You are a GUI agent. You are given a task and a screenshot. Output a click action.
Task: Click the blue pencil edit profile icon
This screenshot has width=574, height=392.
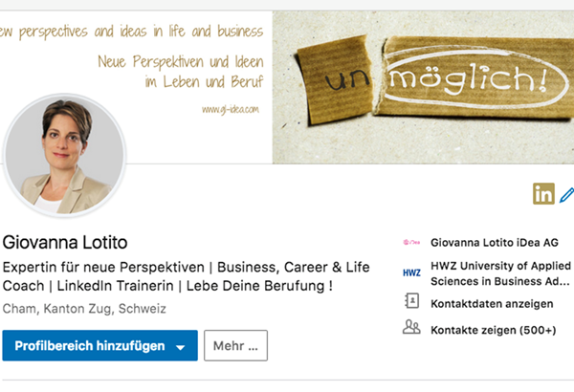click(x=566, y=193)
